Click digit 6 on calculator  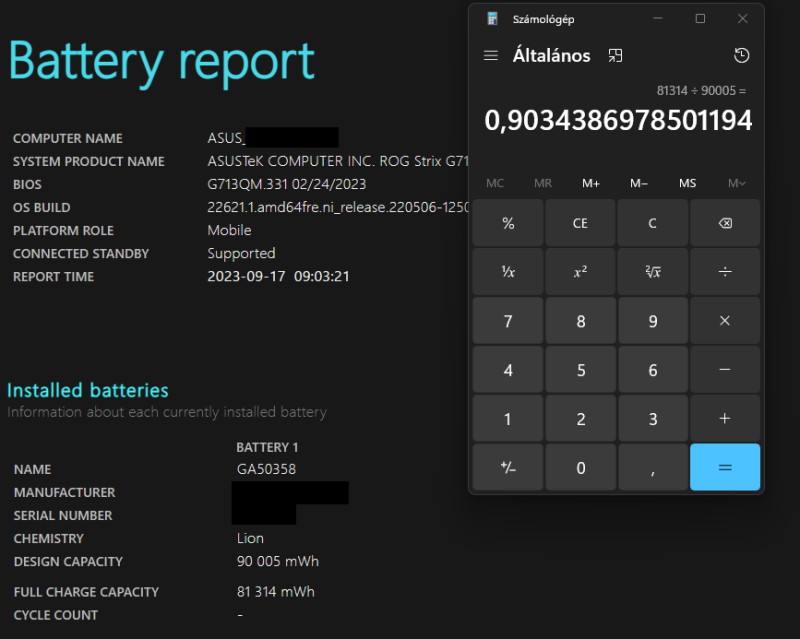coord(653,370)
